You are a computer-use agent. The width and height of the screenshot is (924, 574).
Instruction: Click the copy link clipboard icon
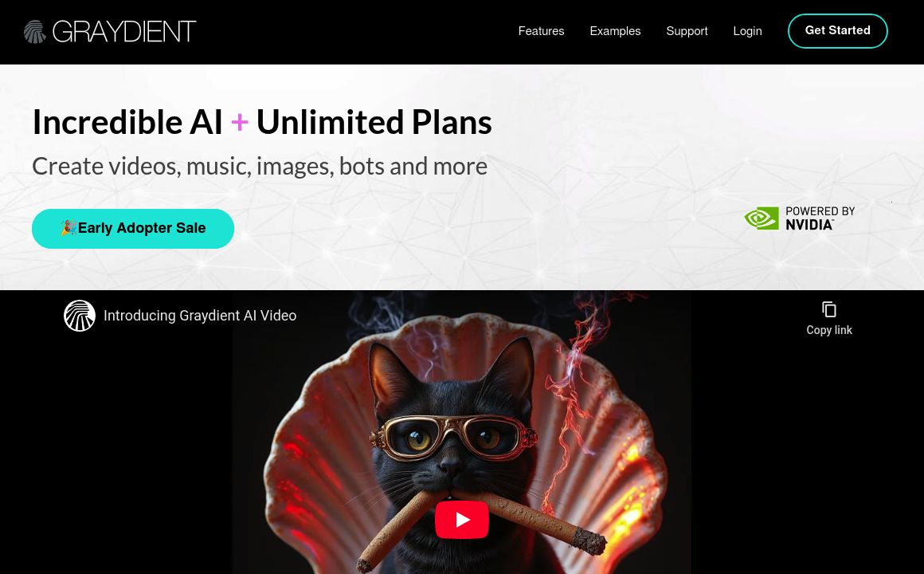pos(829,309)
